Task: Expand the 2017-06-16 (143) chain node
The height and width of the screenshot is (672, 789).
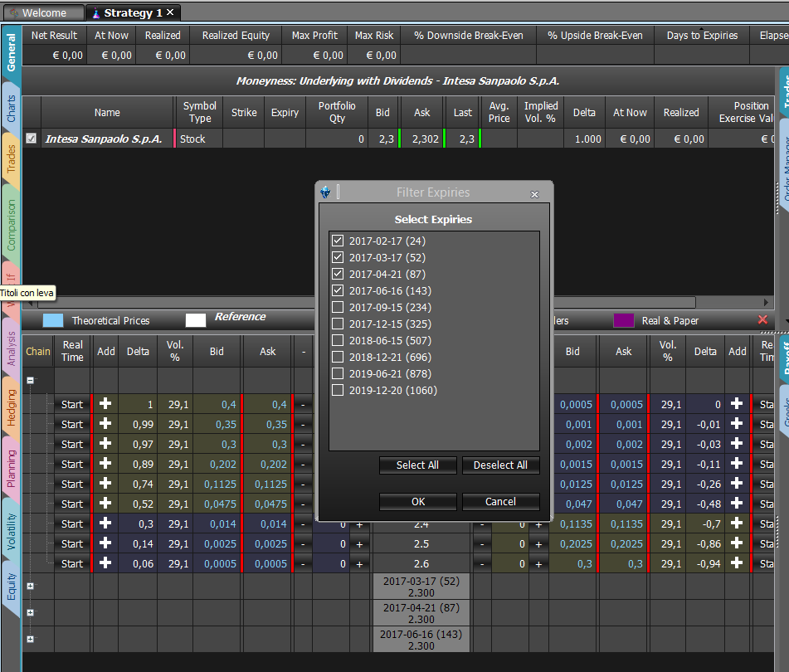Action: coord(30,639)
